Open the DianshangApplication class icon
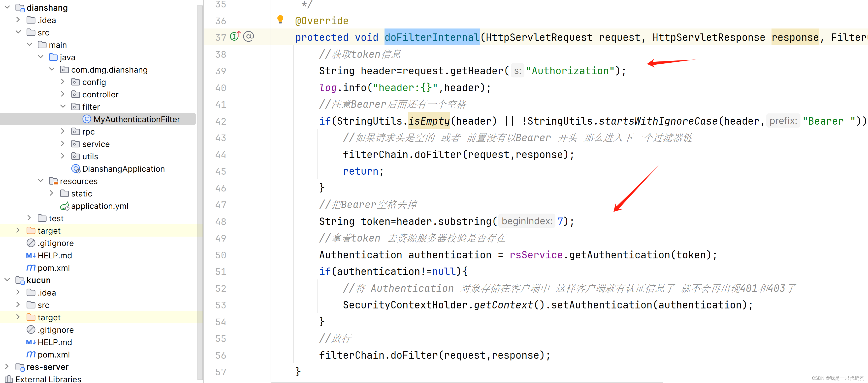 (76, 169)
